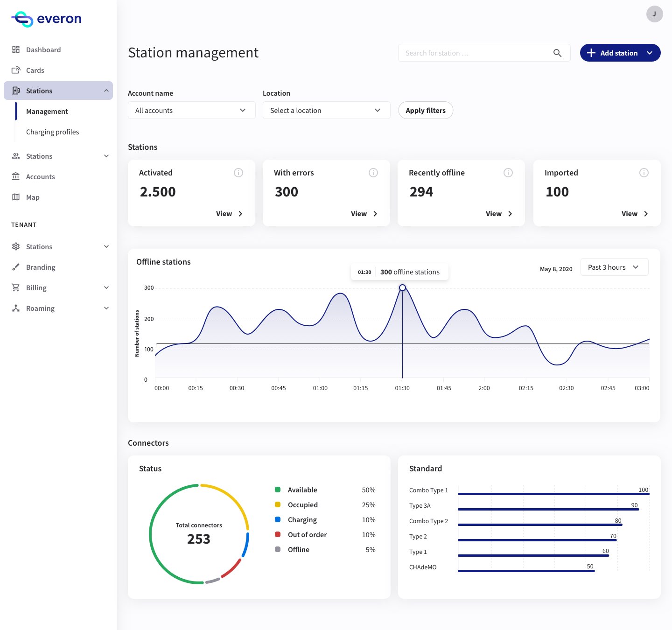Click the Accounts bank icon
Image resolution: width=672 pixels, height=630 pixels.
coord(16,176)
